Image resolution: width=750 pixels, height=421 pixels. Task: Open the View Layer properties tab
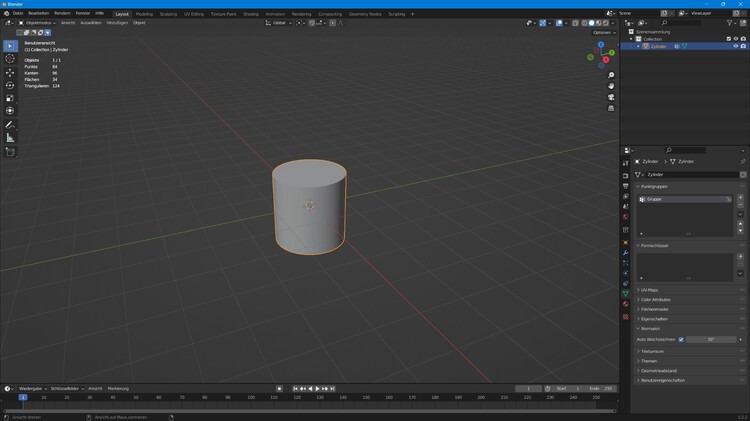click(626, 196)
